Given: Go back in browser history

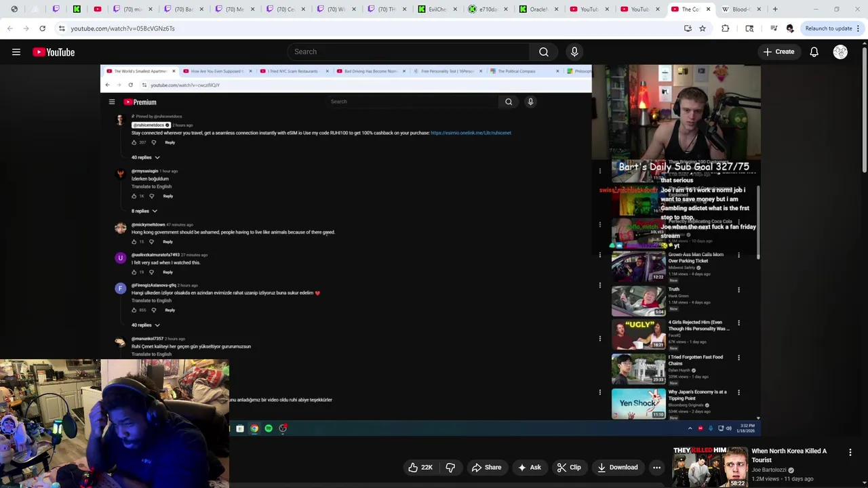Looking at the screenshot, I should [x=10, y=28].
